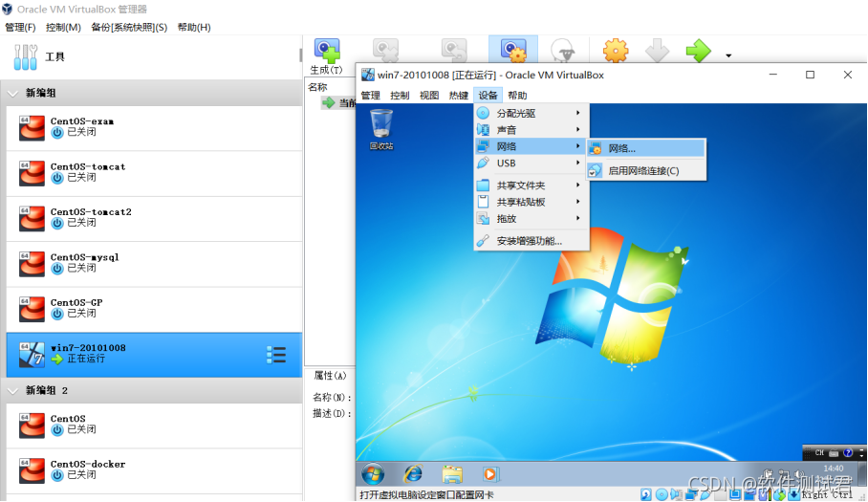This screenshot has width=868, height=502.
Task: Open the 回收站 recycle bin on Win7 desktop
Action: tap(381, 129)
